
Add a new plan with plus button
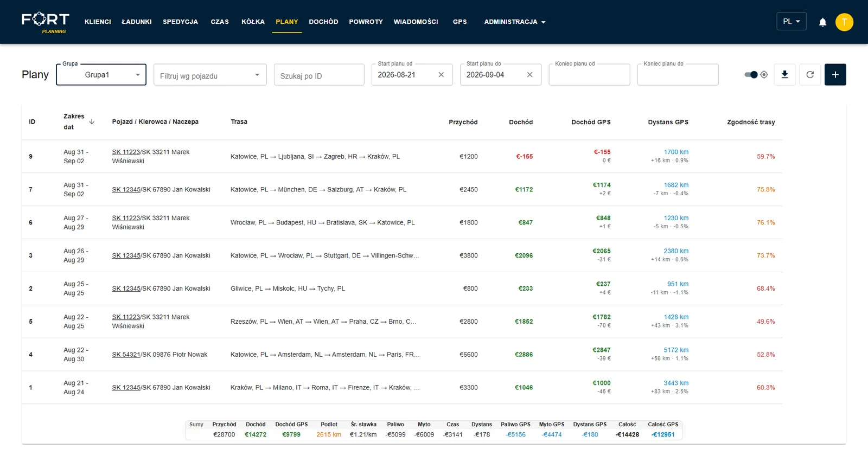835,75
